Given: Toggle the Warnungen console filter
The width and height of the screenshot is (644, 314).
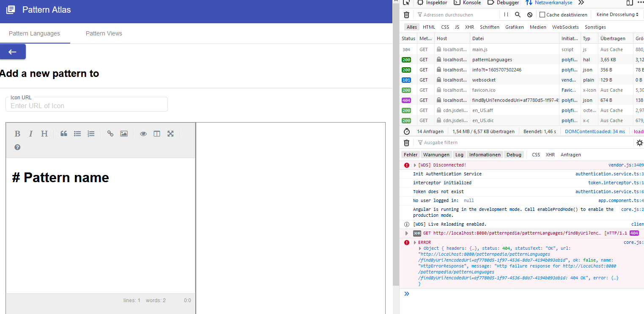Looking at the screenshot, I should click(436, 155).
